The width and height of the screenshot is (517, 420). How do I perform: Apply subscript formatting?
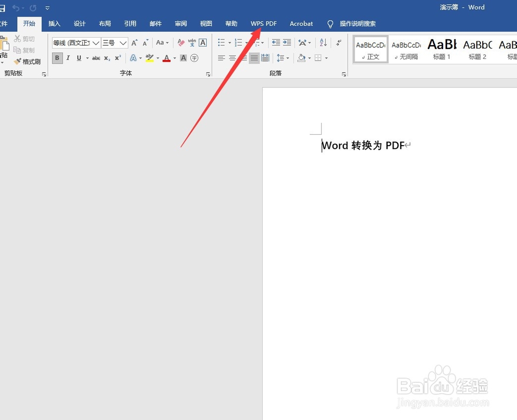(x=107, y=58)
